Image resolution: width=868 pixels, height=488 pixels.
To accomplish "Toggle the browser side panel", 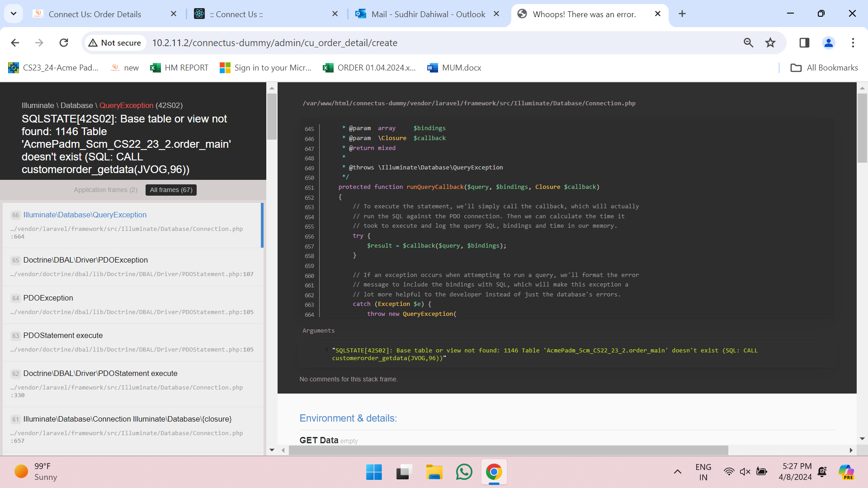I will pos(804,42).
